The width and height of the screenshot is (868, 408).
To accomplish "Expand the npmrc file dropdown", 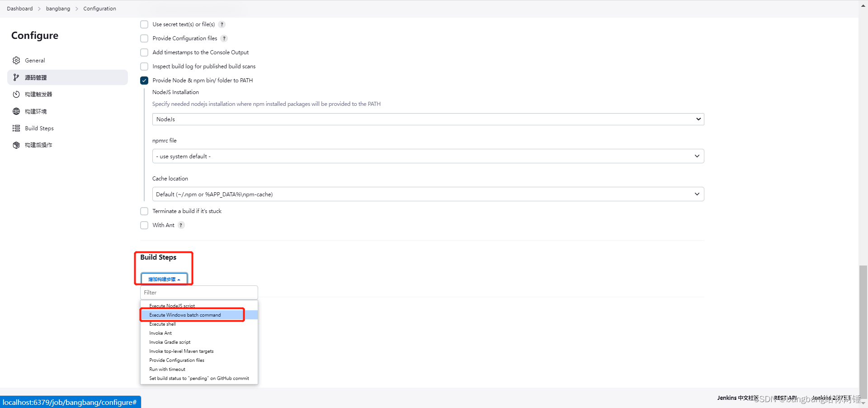I will point(428,156).
